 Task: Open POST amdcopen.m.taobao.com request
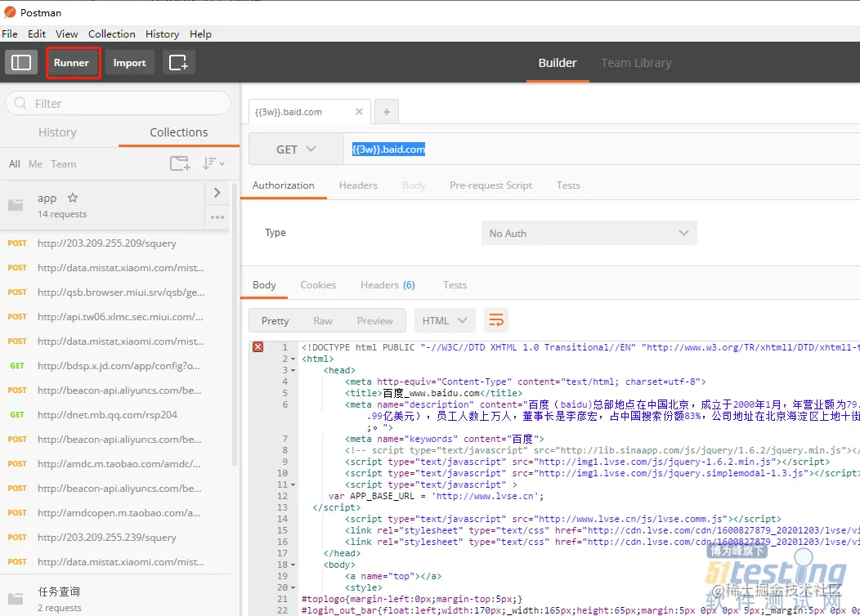[115, 513]
